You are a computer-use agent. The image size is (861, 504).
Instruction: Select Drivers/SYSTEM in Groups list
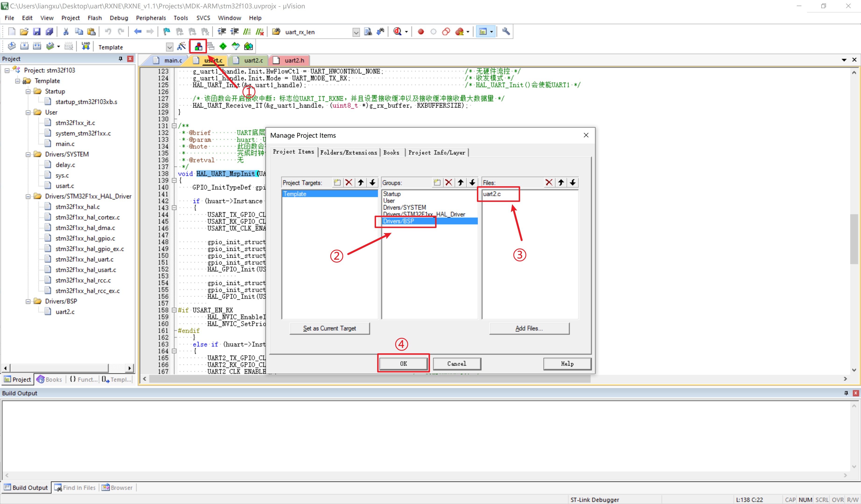tap(404, 208)
